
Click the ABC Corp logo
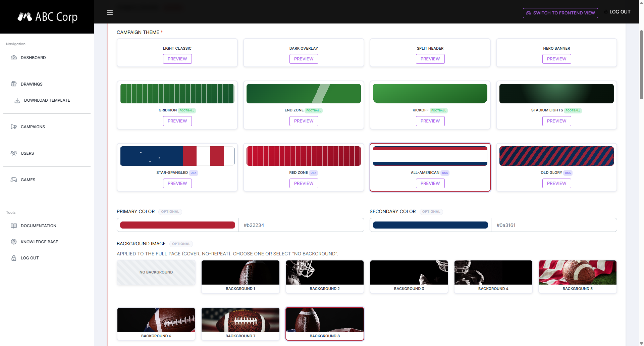pyautogui.click(x=47, y=16)
